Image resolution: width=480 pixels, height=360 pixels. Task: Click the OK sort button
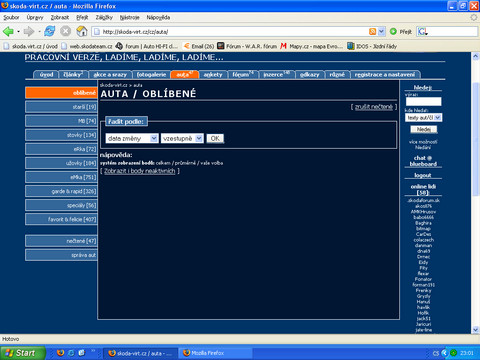coord(215,138)
